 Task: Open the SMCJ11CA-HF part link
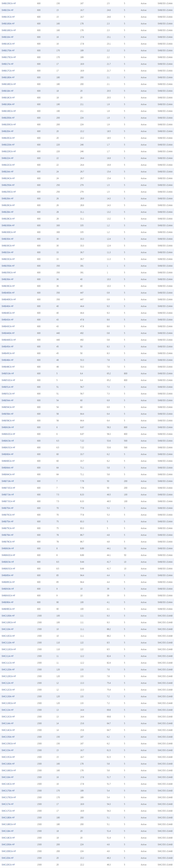8,663
